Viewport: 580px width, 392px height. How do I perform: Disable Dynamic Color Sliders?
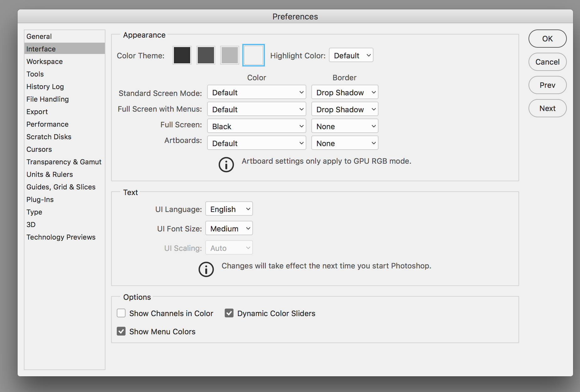coord(229,313)
